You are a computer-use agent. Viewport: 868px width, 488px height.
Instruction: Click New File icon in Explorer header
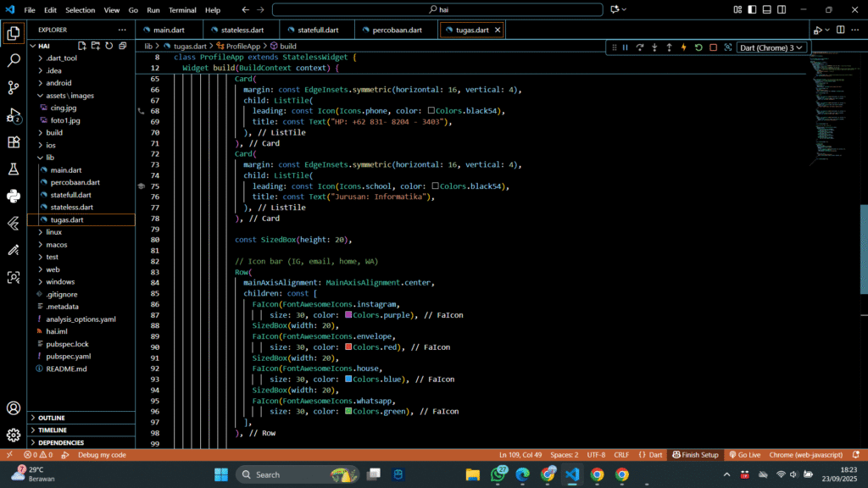[x=83, y=45]
